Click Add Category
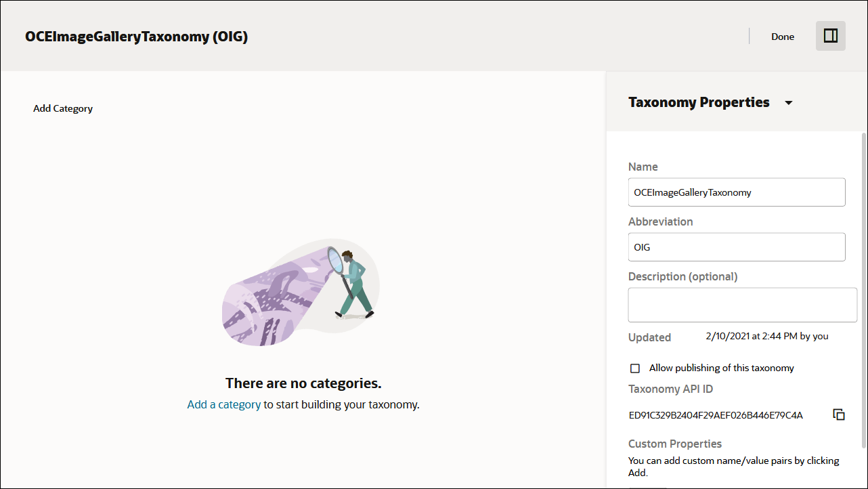 click(62, 108)
